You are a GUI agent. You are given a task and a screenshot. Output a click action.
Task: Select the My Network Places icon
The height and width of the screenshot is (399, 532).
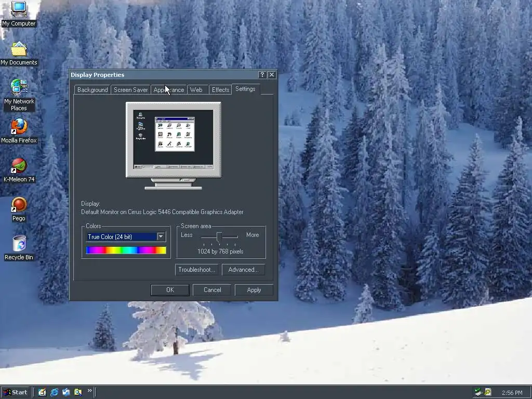click(x=19, y=96)
